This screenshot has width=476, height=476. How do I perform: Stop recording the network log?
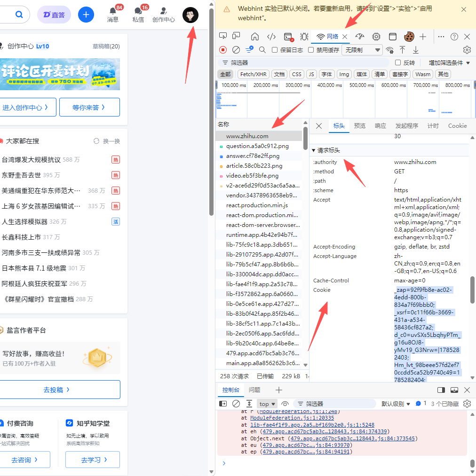[223, 50]
